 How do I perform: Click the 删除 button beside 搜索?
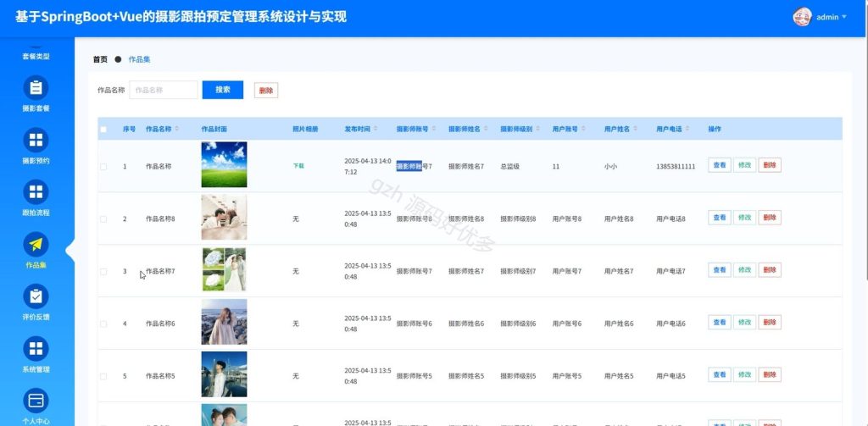click(x=266, y=91)
